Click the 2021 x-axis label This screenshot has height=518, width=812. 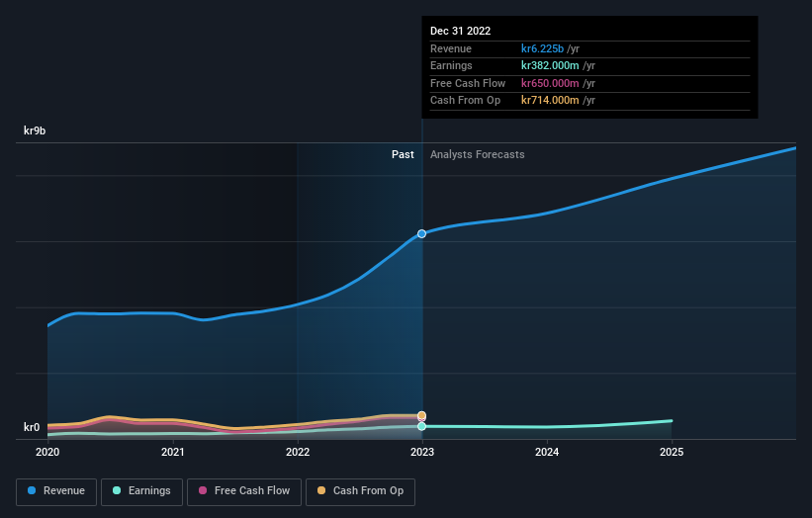tap(172, 453)
